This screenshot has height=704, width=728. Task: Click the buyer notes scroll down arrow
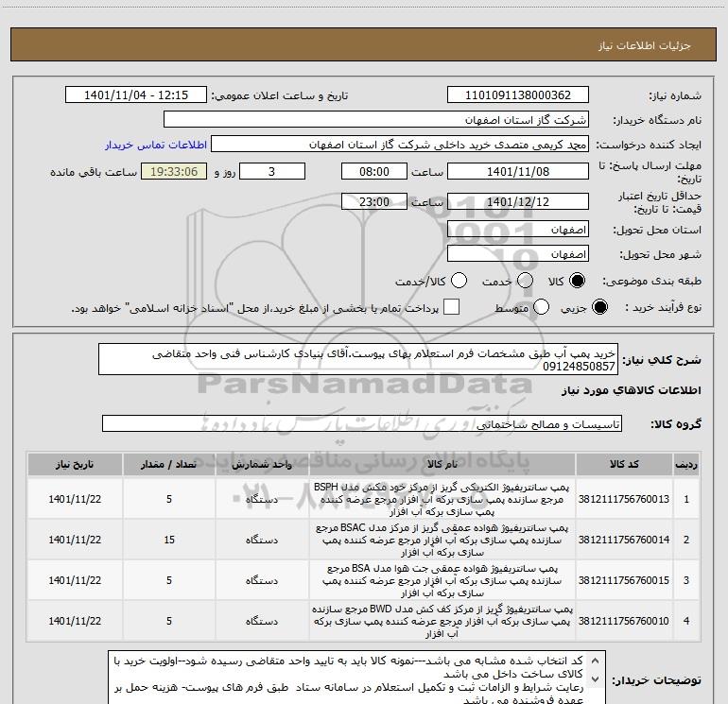pos(594,678)
